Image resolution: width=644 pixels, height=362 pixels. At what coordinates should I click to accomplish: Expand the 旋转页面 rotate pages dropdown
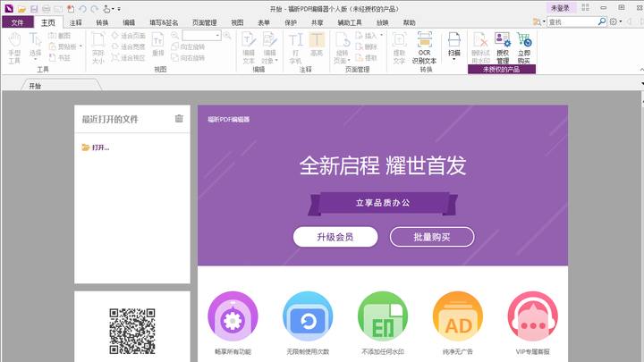pyautogui.click(x=349, y=61)
